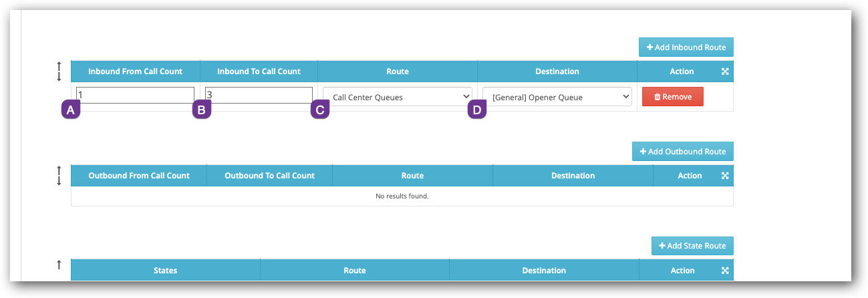868x298 pixels.
Task: Focus the Inbound From Call Count field
Action: pyautogui.click(x=136, y=95)
